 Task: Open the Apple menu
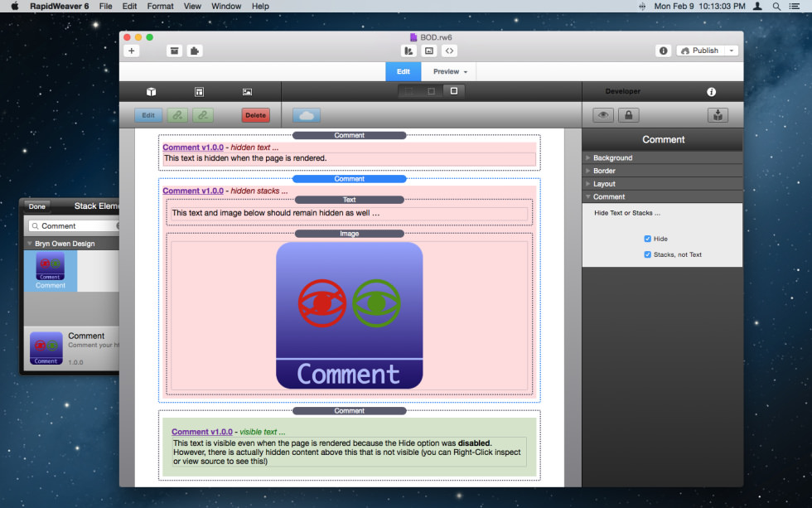coord(15,6)
